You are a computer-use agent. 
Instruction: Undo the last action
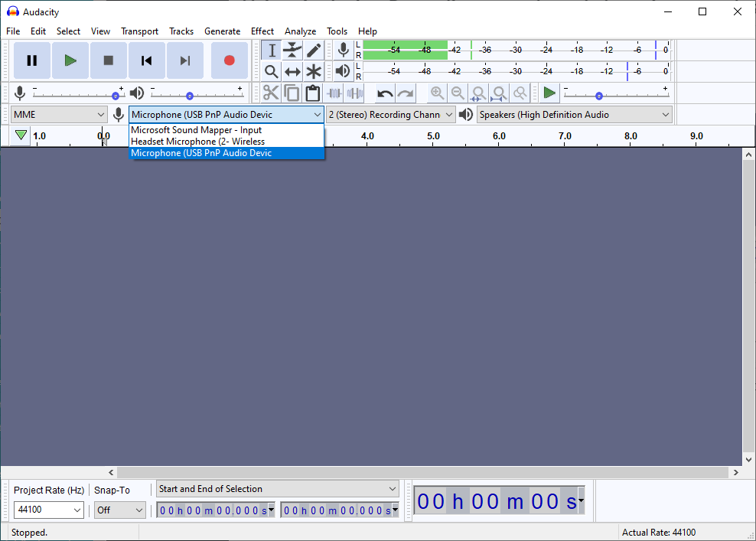(385, 93)
